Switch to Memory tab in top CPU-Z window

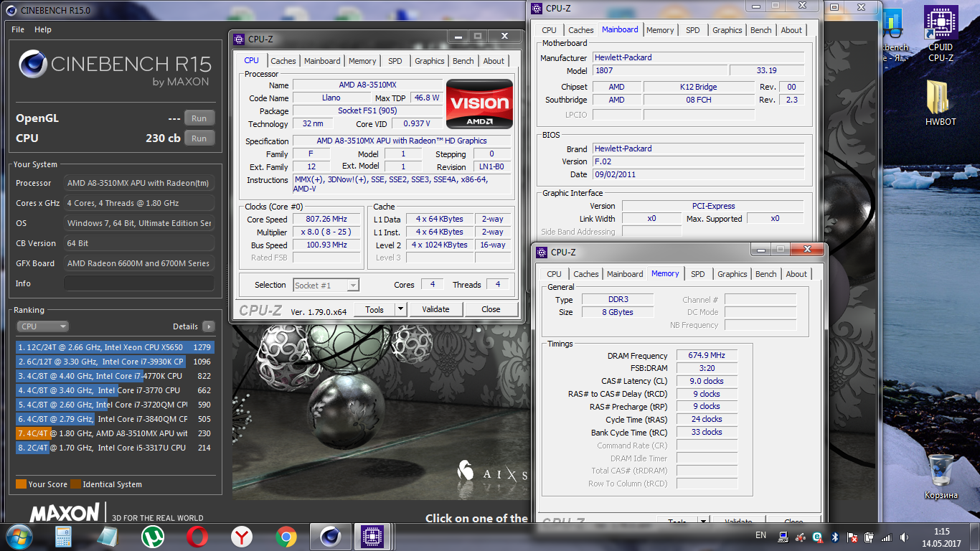[660, 30]
